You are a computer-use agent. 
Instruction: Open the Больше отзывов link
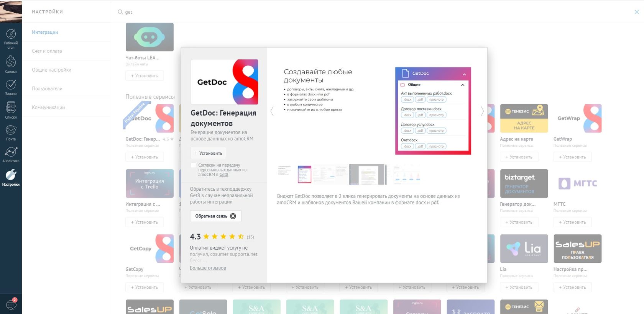[208, 268]
